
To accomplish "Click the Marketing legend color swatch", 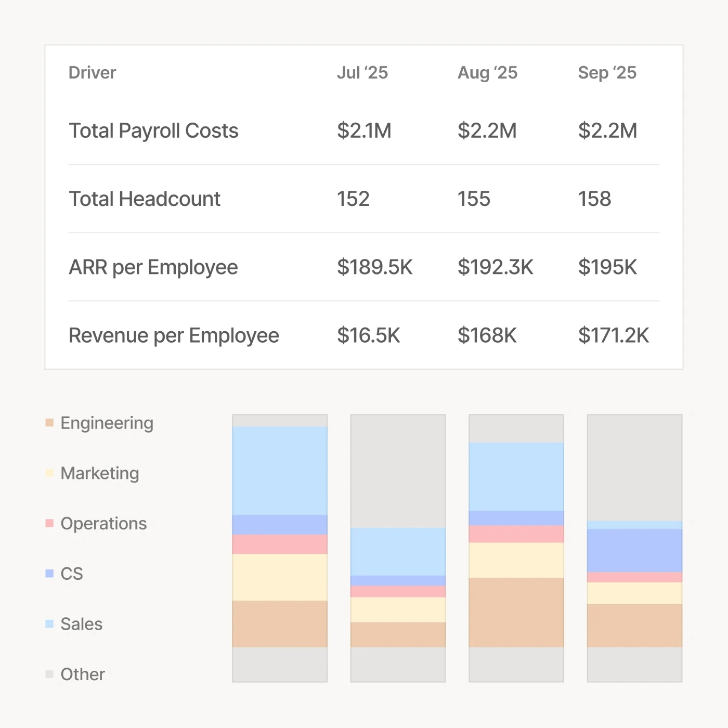I will tap(49, 473).
